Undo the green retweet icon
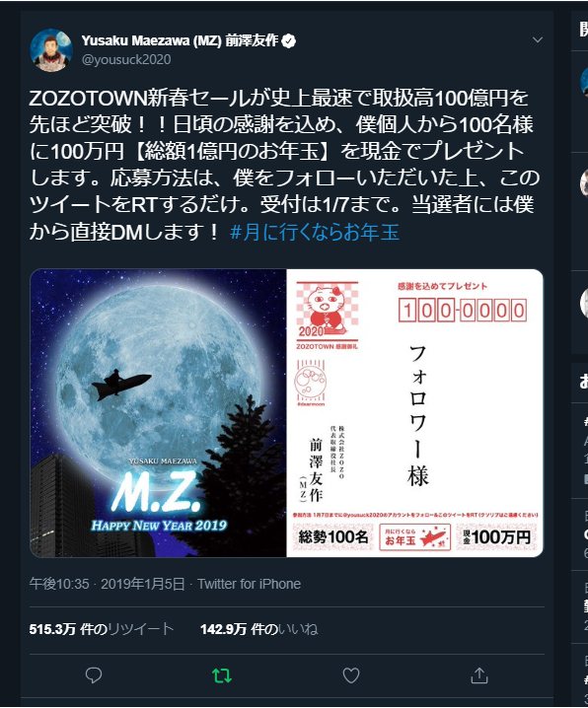 (x=222, y=675)
